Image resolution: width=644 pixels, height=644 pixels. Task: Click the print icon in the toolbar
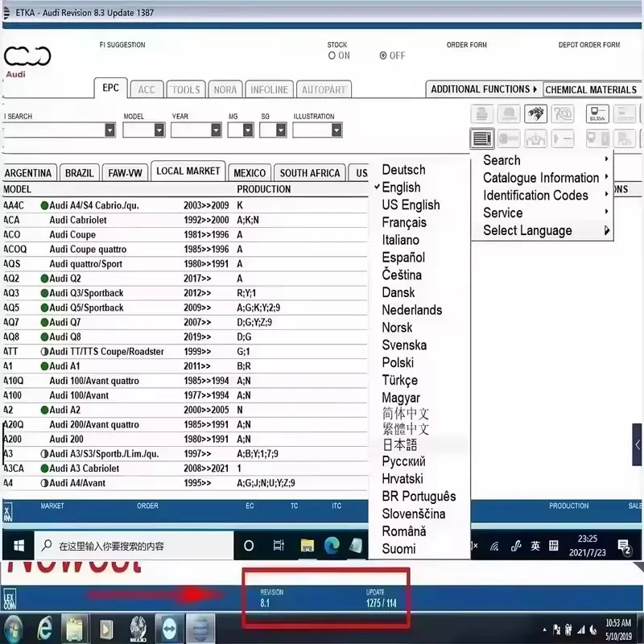[483, 114]
